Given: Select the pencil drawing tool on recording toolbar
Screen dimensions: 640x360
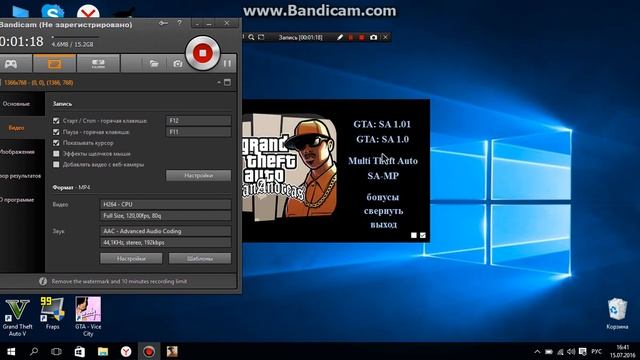Looking at the screenshot, I should tap(340, 37).
